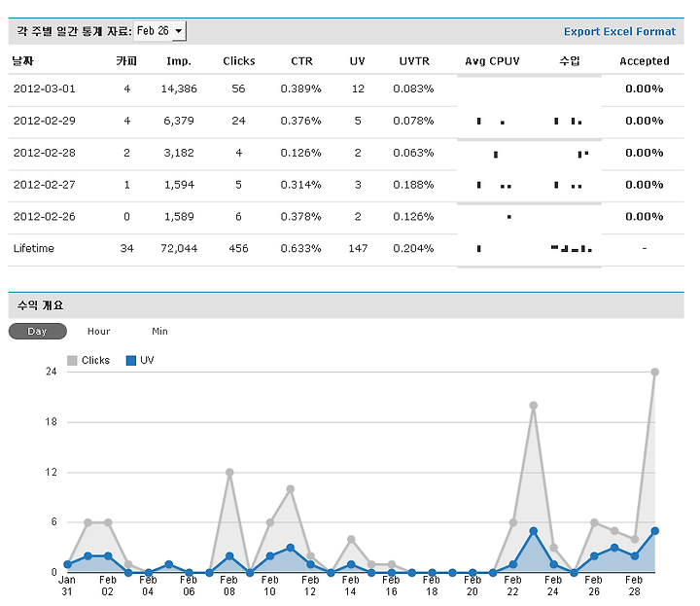Screen dimensions: 700x606
Task: Click the 0.204% lifetime UVTR value
Action: coord(413,248)
